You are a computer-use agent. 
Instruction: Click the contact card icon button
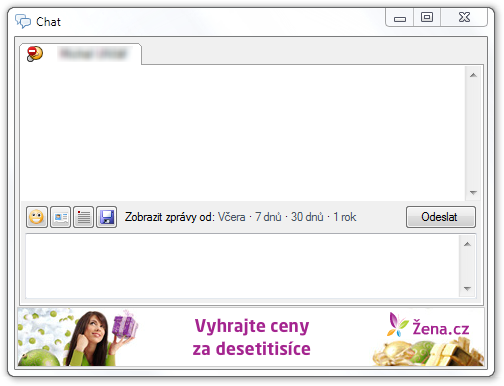pyautogui.click(x=60, y=217)
